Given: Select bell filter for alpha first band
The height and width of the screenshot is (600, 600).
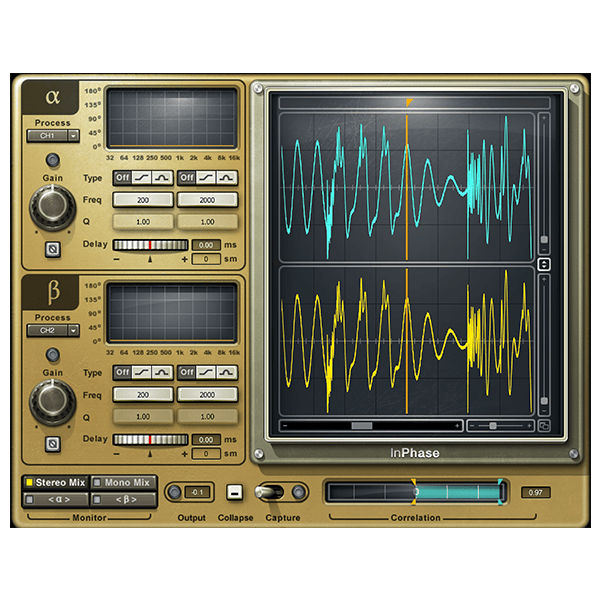Looking at the screenshot, I should (162, 178).
